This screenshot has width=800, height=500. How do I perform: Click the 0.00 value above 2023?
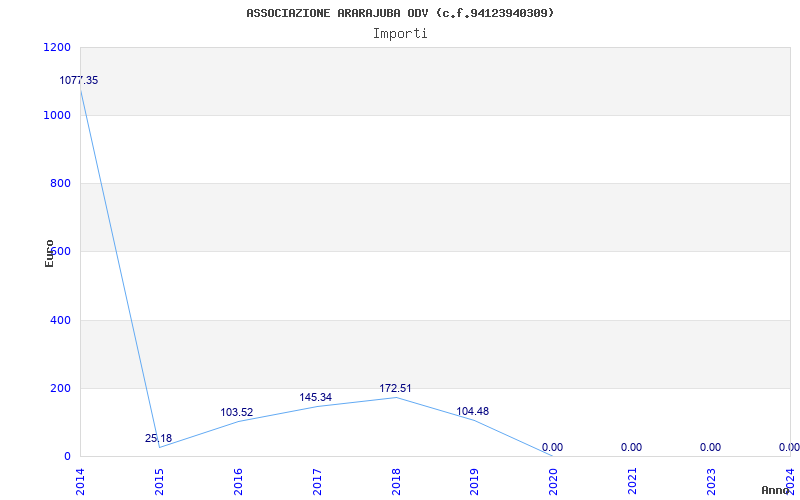click(x=710, y=447)
